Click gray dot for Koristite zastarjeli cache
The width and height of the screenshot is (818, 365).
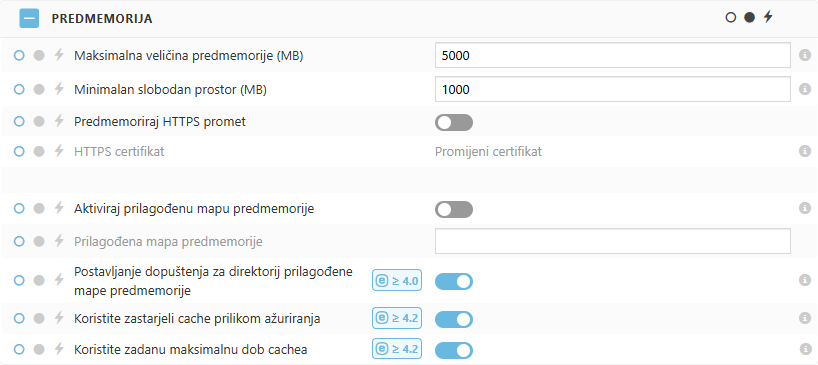(x=39, y=318)
